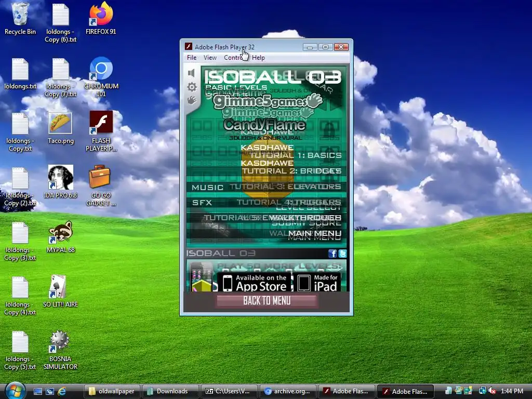The image size is (532, 399).
Task: Select the loldongs - Copy (5).txt file
Action: point(20,350)
